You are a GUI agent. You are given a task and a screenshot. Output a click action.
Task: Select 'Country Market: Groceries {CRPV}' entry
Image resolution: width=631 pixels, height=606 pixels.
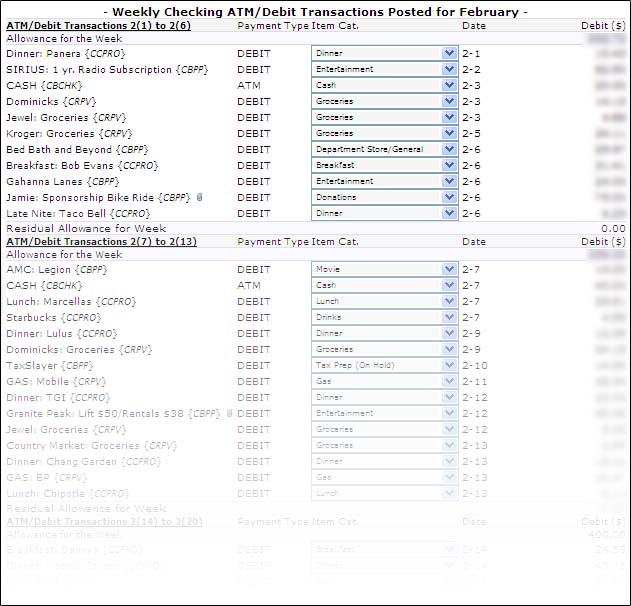point(92,445)
